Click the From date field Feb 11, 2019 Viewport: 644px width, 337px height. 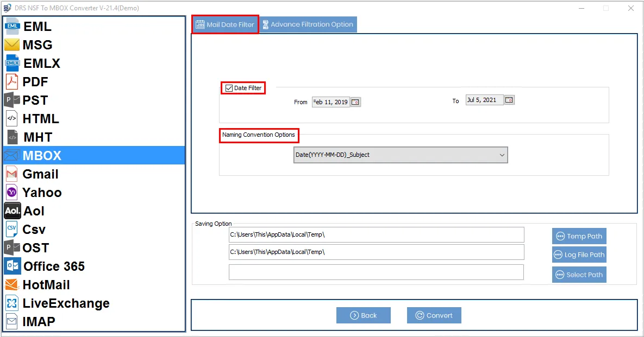click(330, 102)
